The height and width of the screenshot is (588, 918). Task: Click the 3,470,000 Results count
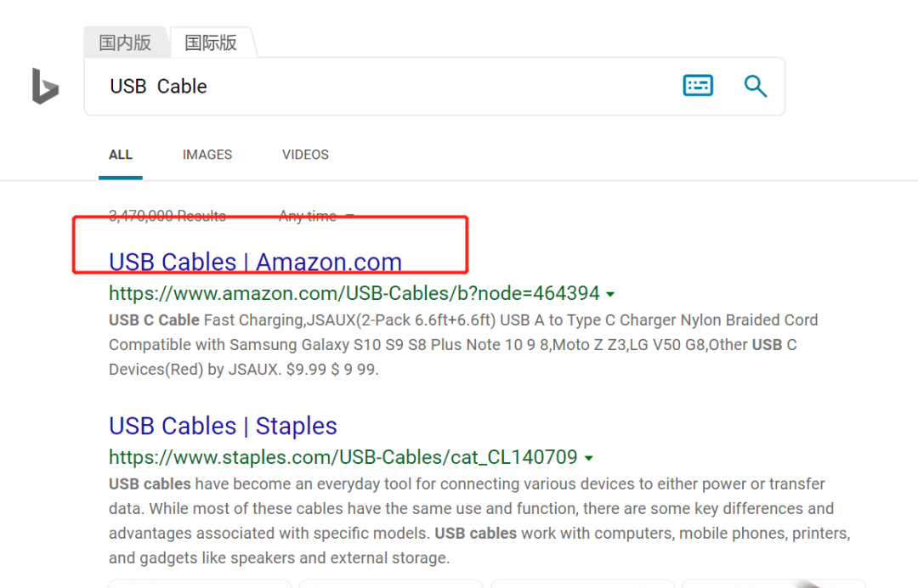point(167,216)
